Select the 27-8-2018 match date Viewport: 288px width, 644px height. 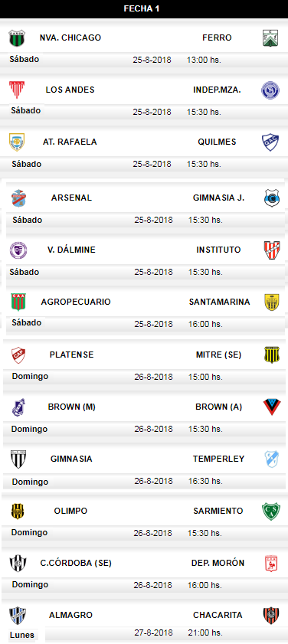153,633
